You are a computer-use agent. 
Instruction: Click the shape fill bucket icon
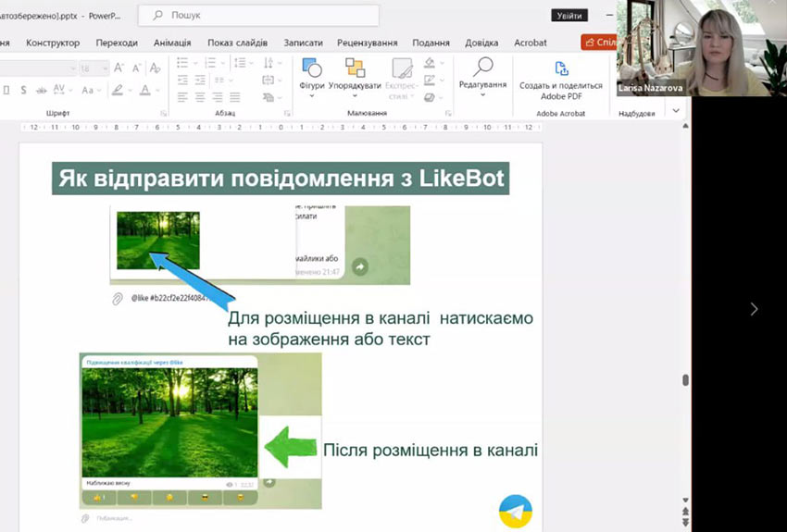(x=430, y=64)
